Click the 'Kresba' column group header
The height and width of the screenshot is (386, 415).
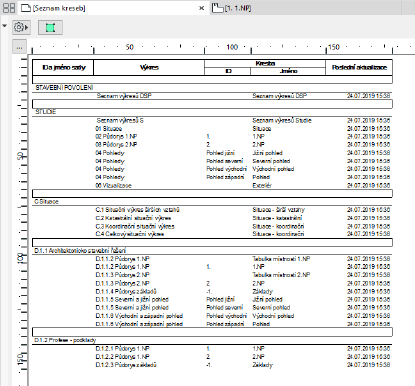pos(265,63)
